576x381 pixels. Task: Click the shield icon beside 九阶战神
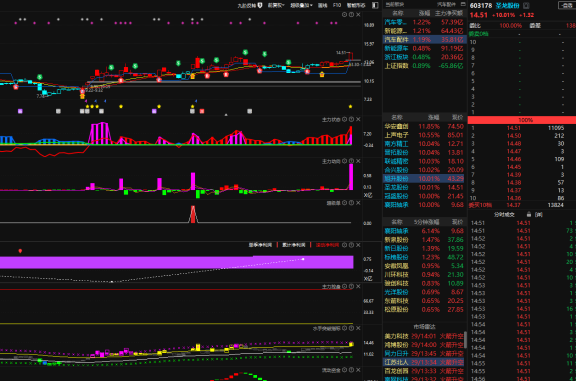260,5
